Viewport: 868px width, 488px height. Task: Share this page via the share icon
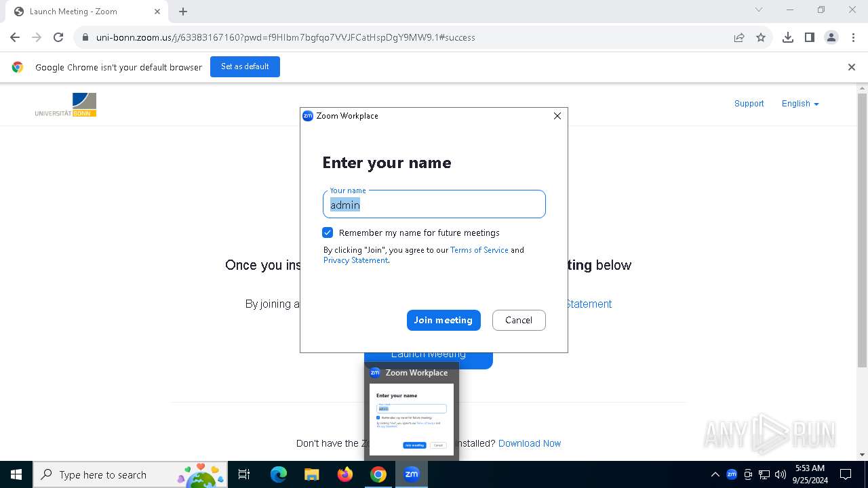[739, 37]
